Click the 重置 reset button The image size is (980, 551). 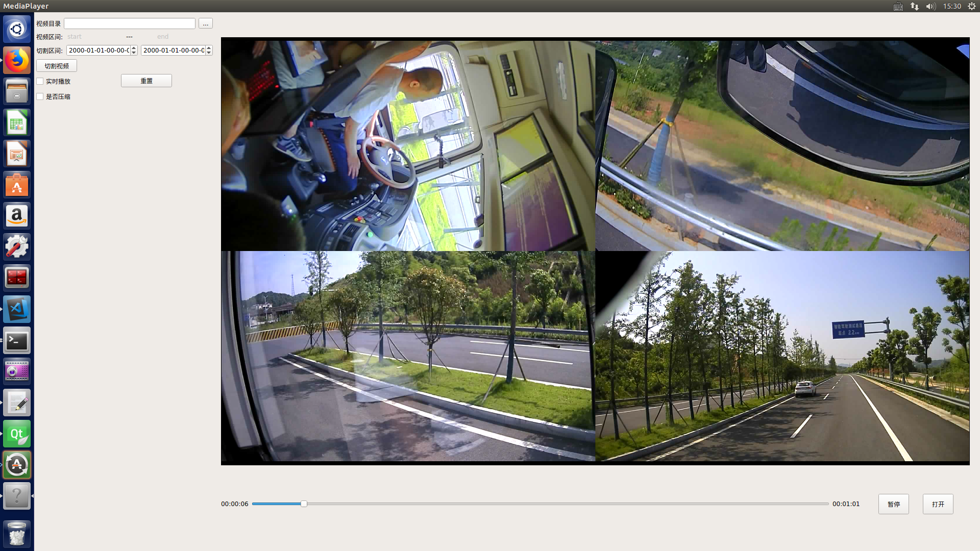coord(146,81)
